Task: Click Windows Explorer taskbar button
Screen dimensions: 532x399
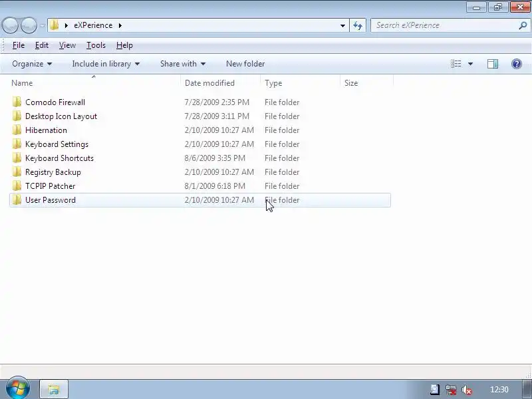Action: coord(54,389)
